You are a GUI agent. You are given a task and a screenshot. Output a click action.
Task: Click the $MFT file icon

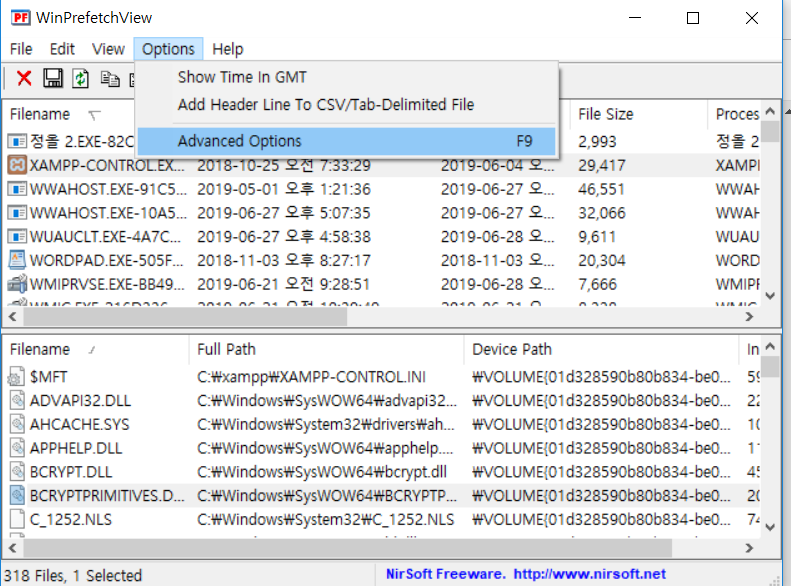coord(17,377)
